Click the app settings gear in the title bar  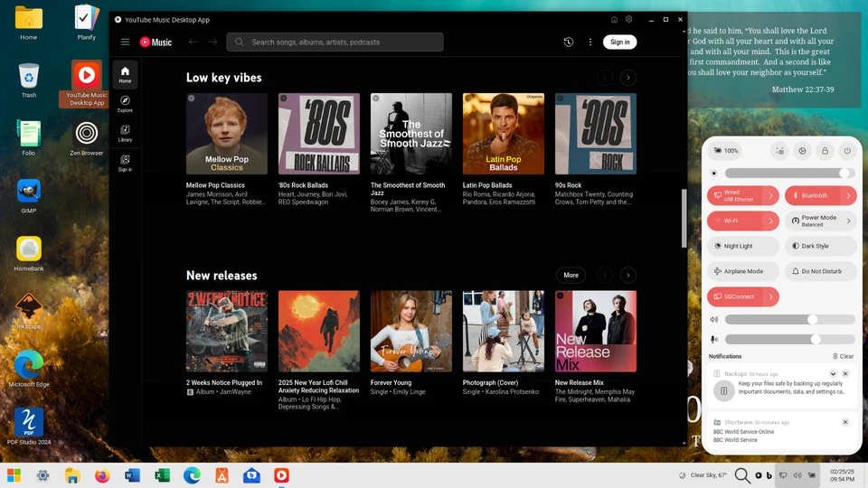pyautogui.click(x=629, y=19)
